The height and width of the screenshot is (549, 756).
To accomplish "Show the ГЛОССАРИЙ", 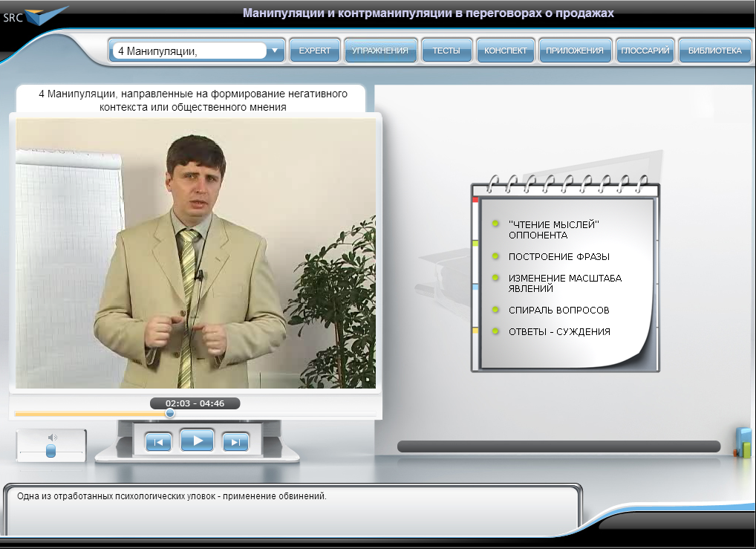I will coord(645,51).
